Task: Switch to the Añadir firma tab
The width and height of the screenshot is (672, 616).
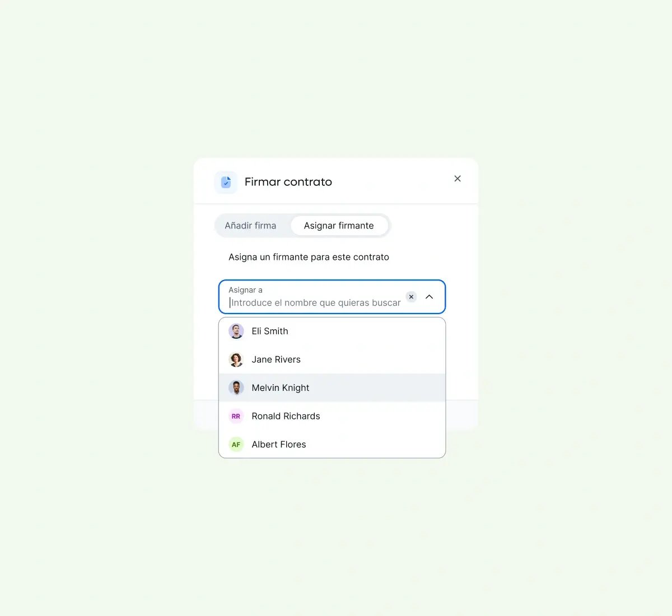Action: 250,226
